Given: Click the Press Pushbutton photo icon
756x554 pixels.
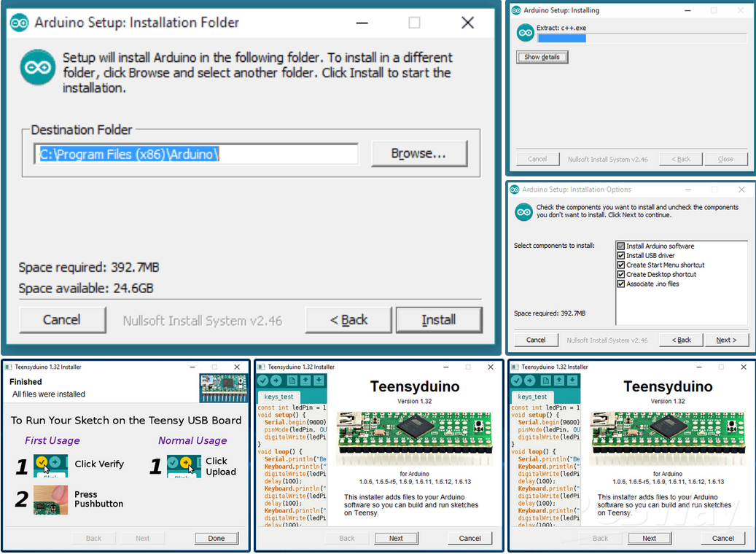Looking at the screenshot, I should (50, 500).
